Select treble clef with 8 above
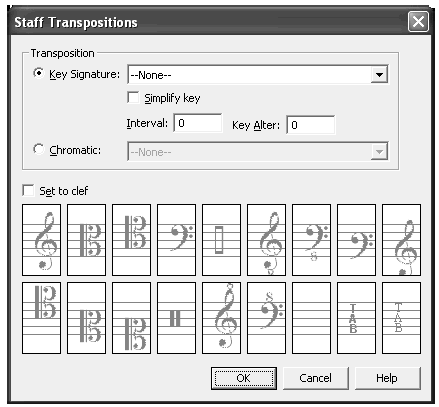Image resolution: width=439 pixels, height=407 pixels. pos(221,318)
